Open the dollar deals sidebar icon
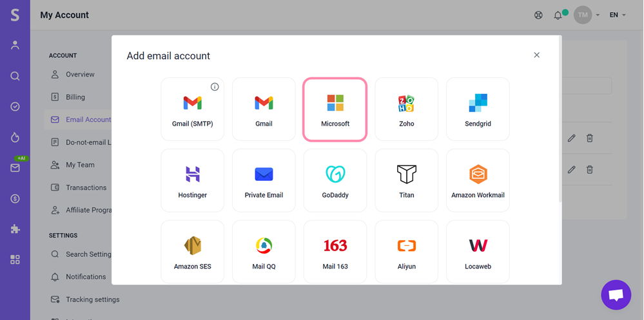This screenshot has height=320, width=644. (15, 198)
